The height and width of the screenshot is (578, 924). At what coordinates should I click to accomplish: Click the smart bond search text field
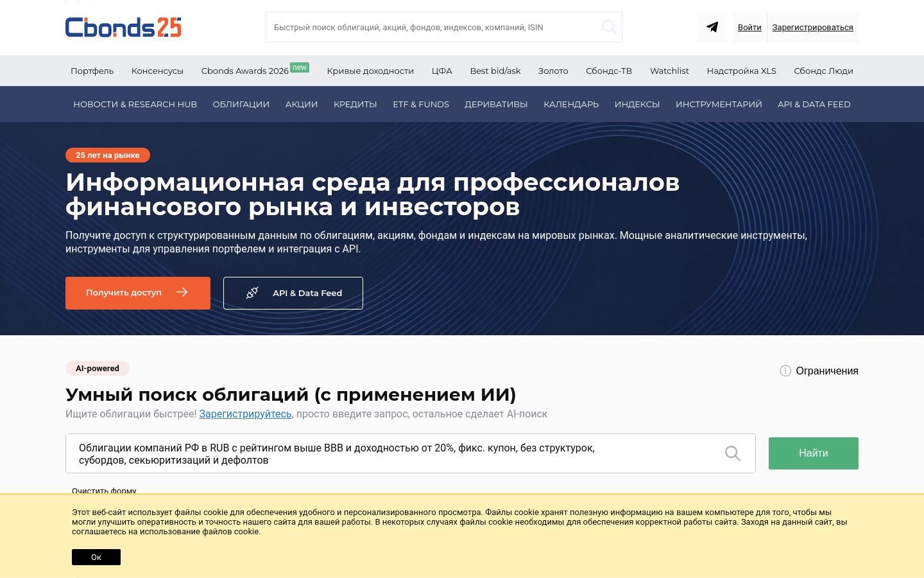411,453
